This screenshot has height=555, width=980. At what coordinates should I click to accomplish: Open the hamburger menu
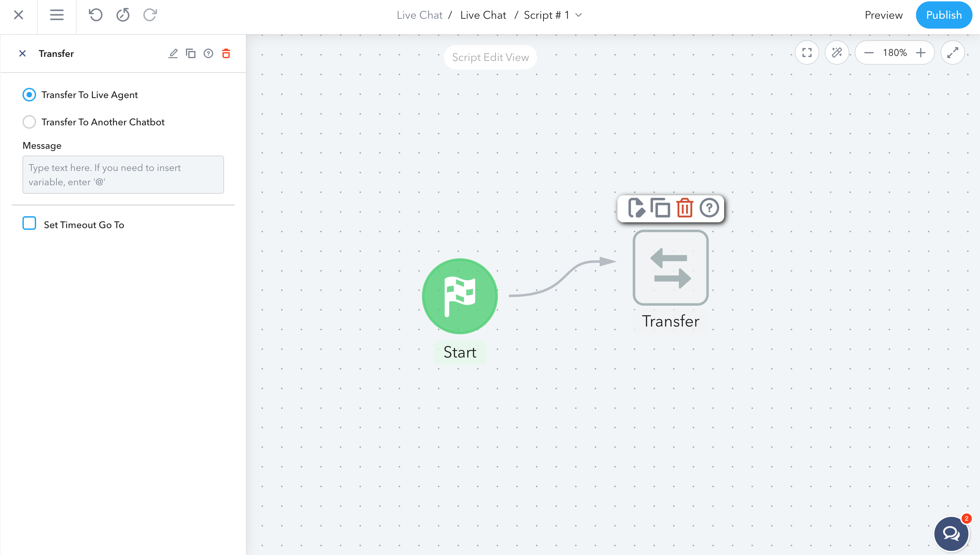coord(57,15)
